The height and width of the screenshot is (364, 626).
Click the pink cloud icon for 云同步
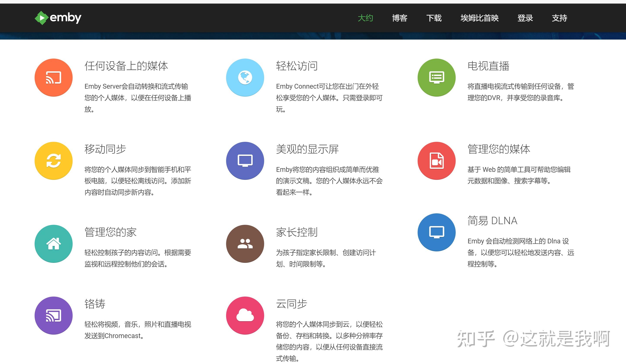click(245, 316)
